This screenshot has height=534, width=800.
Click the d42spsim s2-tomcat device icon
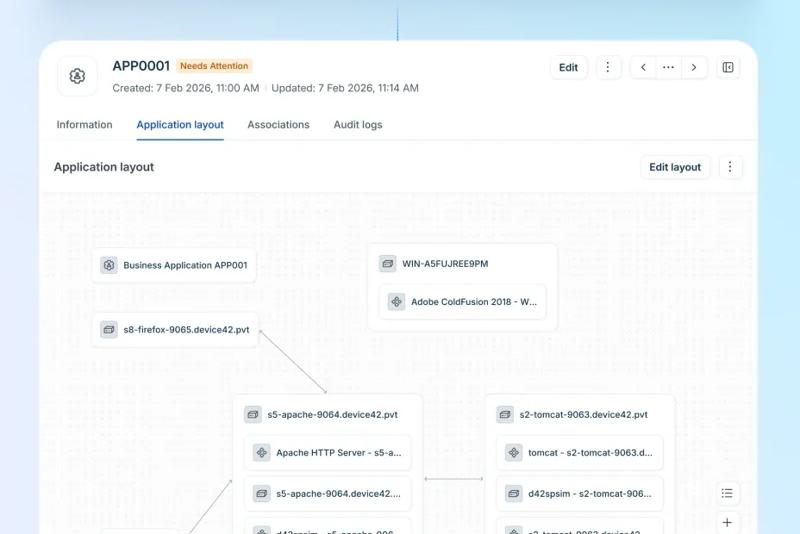(514, 494)
